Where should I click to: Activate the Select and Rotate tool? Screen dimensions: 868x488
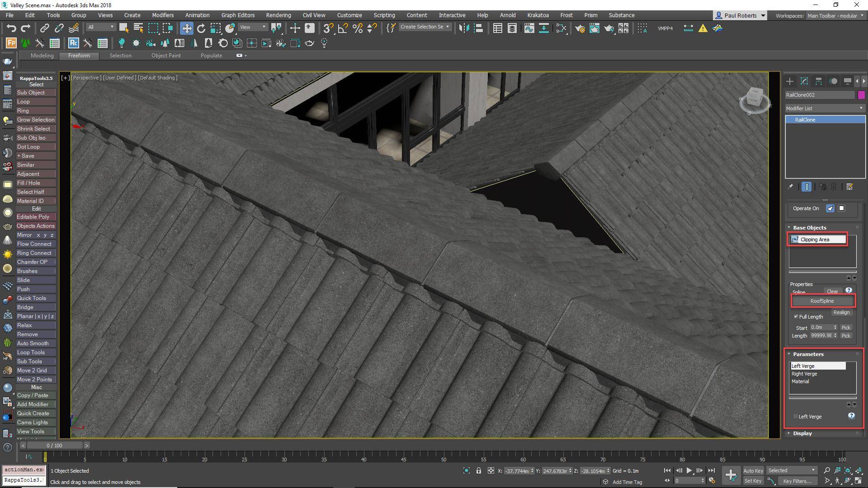point(201,28)
